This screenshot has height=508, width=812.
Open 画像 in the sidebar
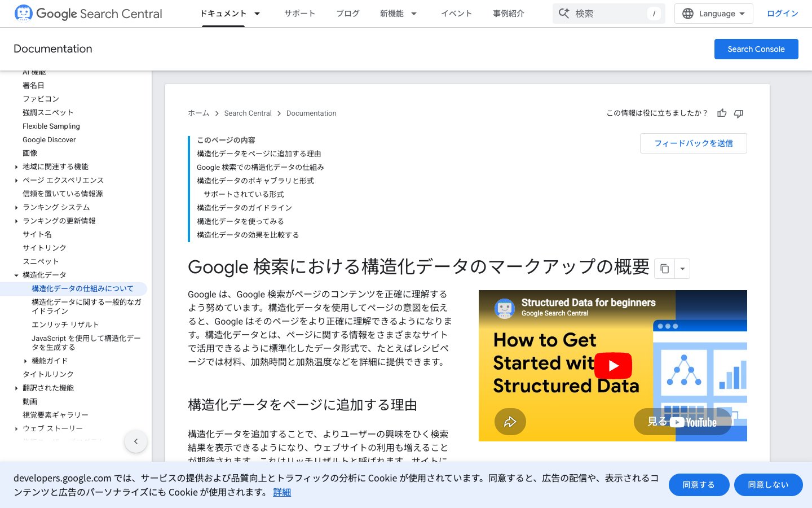coord(30,153)
